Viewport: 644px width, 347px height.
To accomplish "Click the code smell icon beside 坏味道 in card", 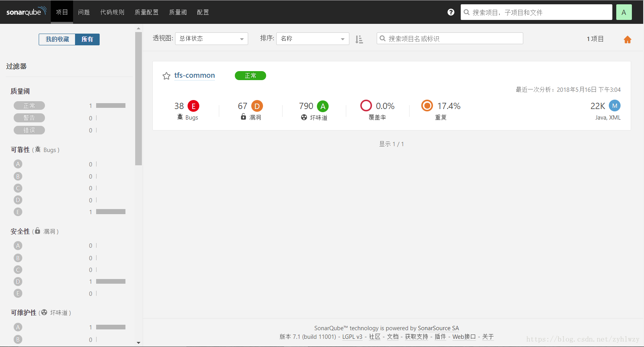I will (x=304, y=117).
